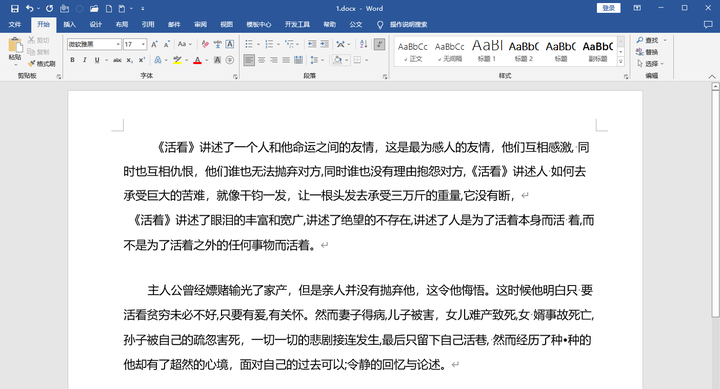This screenshot has height=389, width=720.
Task: Open the Change Case (Aa) dropdown
Action: 185,44
